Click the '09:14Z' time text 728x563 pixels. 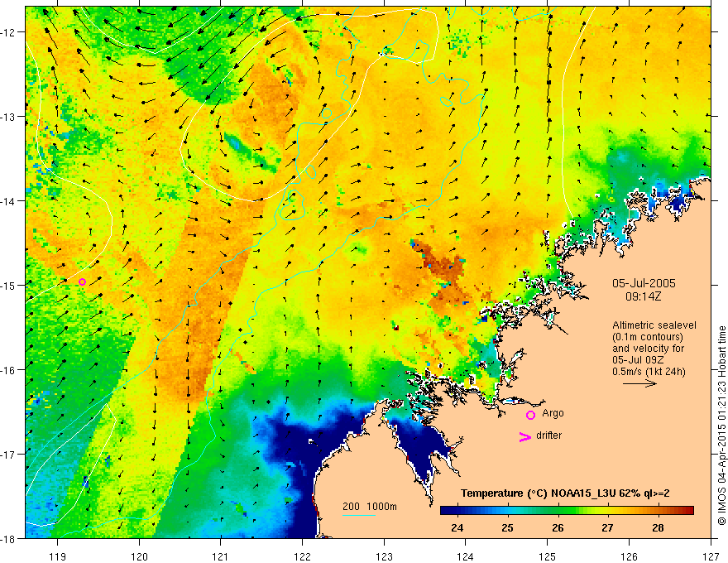[x=644, y=296]
